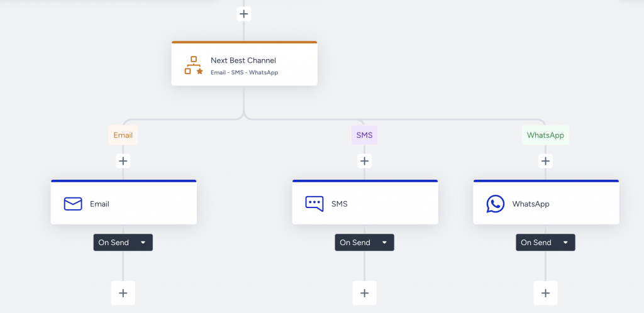Click the Email envelope icon

pyautogui.click(x=73, y=204)
